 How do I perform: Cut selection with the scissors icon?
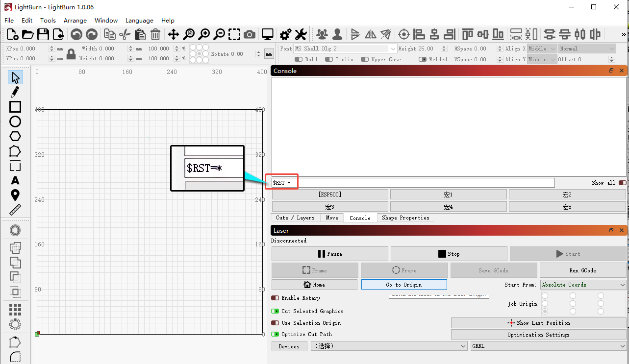(x=125, y=34)
